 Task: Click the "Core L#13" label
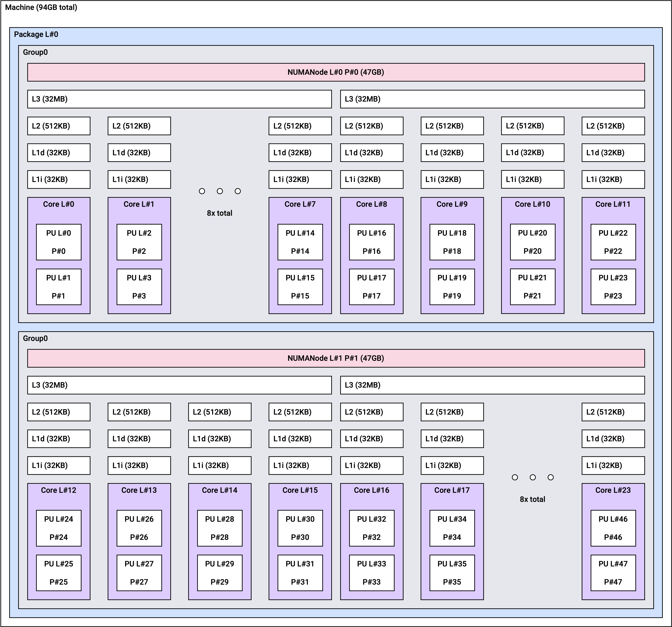coord(139,490)
